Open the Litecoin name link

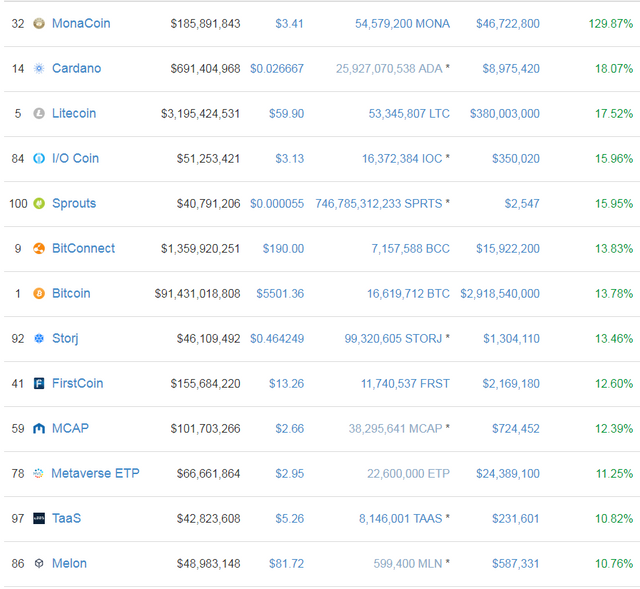coord(74,113)
